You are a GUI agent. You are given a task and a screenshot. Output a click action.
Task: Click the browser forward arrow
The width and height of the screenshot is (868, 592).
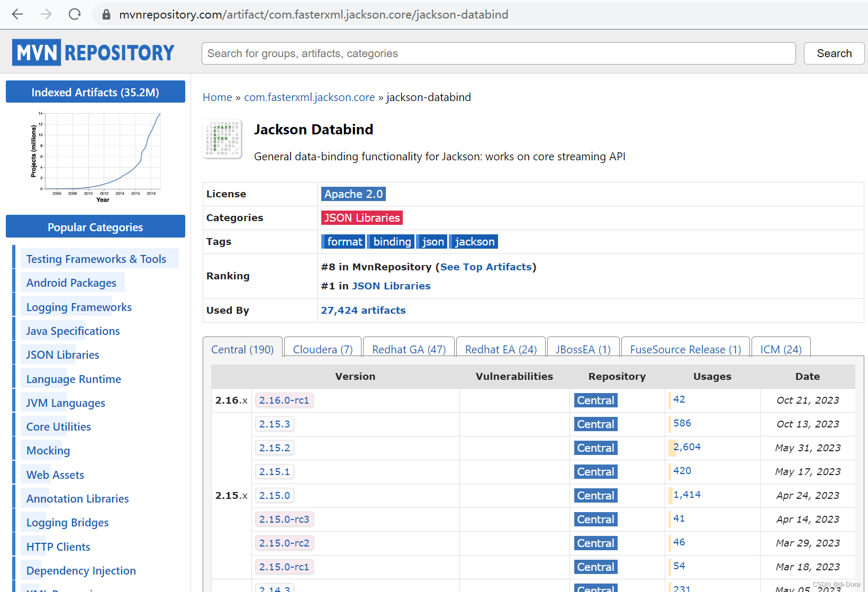46,14
